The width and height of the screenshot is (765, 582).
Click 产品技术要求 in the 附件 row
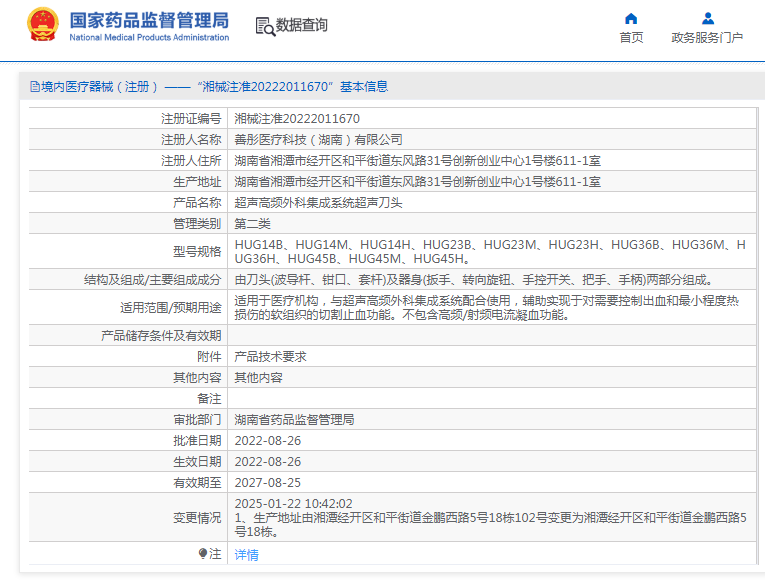(270, 357)
